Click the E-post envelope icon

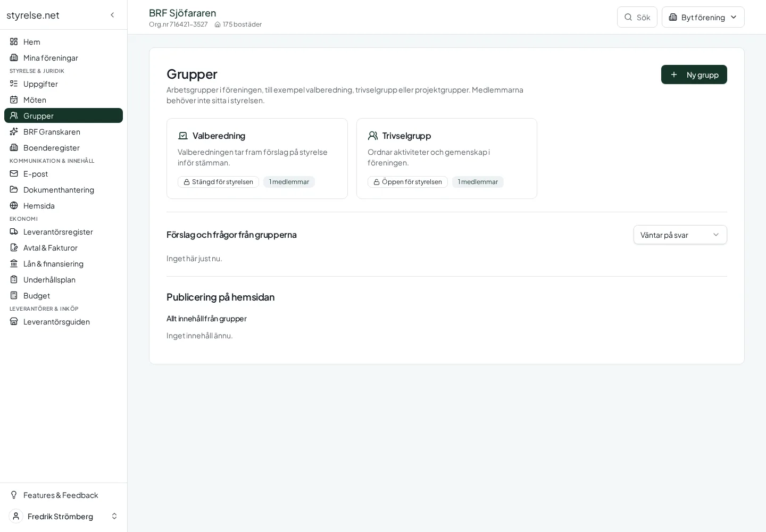(x=14, y=173)
